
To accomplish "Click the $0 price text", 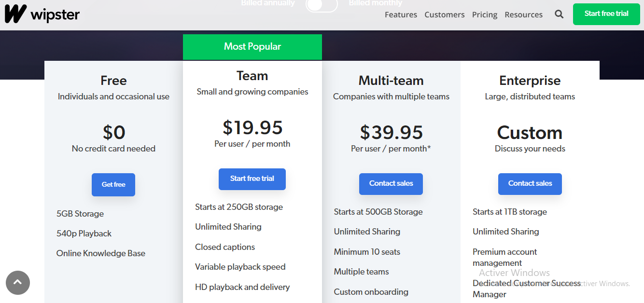I will [113, 132].
